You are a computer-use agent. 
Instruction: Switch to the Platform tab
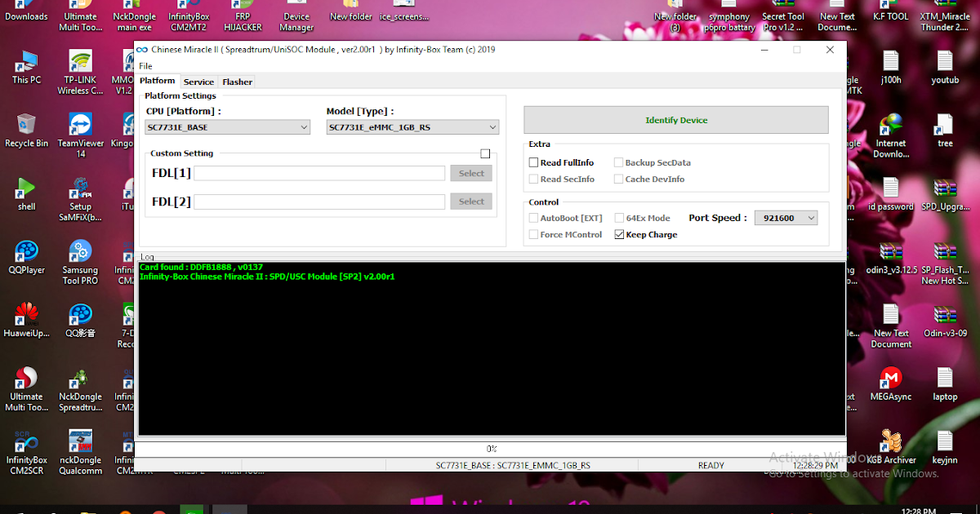point(157,81)
